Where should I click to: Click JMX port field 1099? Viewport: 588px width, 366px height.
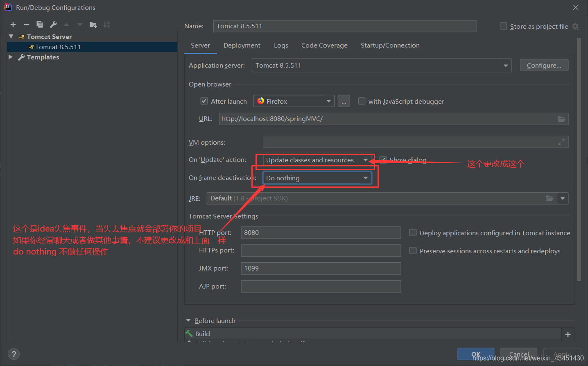pyautogui.click(x=321, y=268)
